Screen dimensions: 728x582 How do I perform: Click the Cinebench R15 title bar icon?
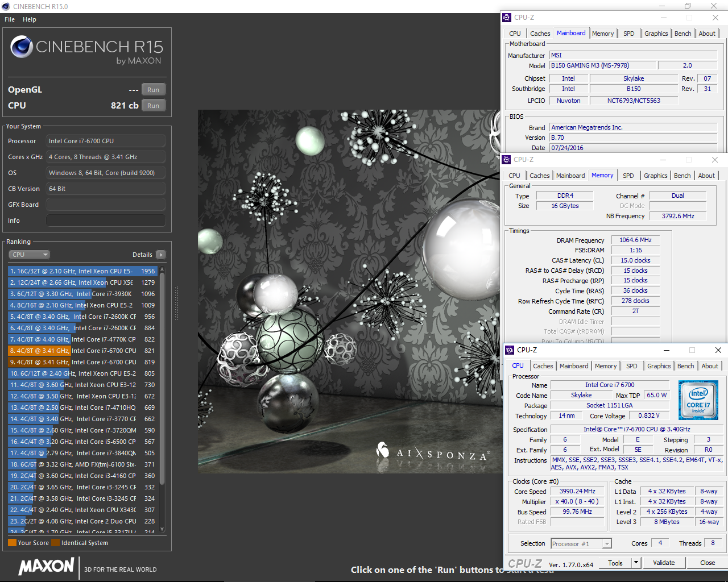coord(6,6)
